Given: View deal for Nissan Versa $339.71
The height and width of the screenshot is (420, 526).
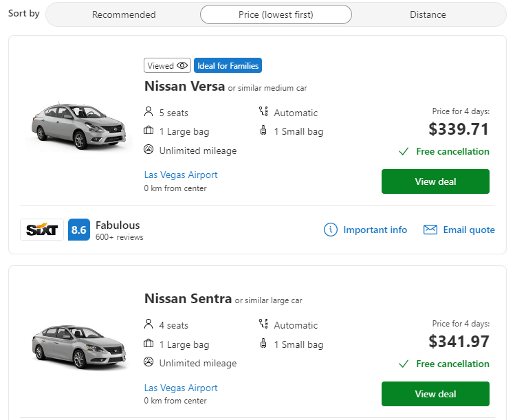Looking at the screenshot, I should (x=435, y=181).
